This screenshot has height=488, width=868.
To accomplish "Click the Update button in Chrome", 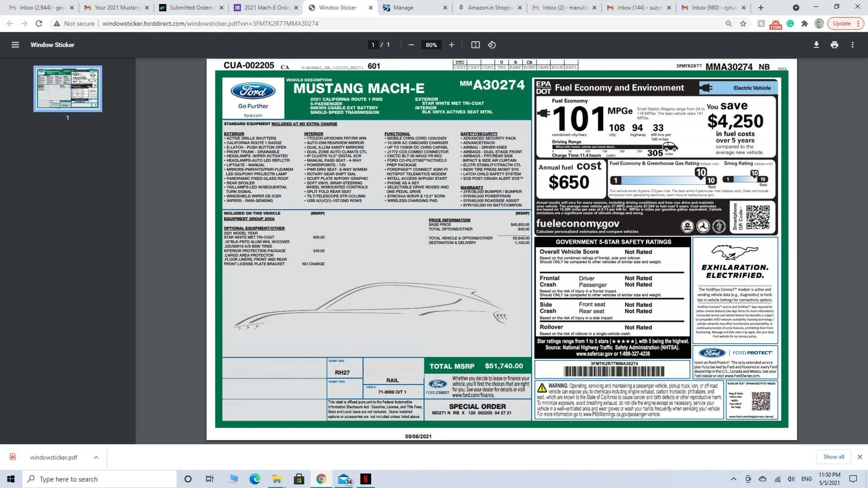I will 846,23.
